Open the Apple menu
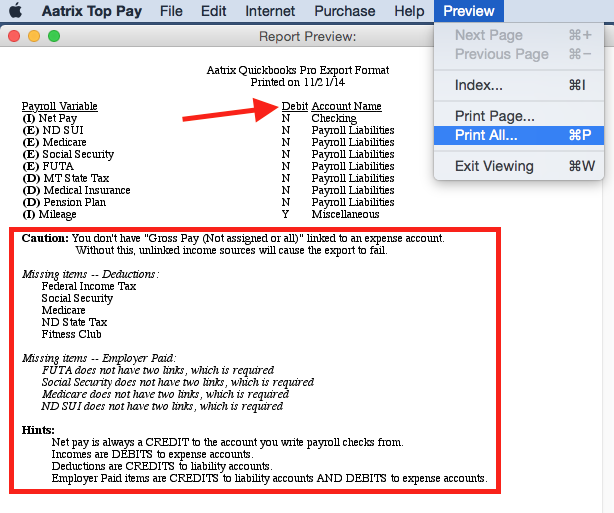 pyautogui.click(x=15, y=11)
